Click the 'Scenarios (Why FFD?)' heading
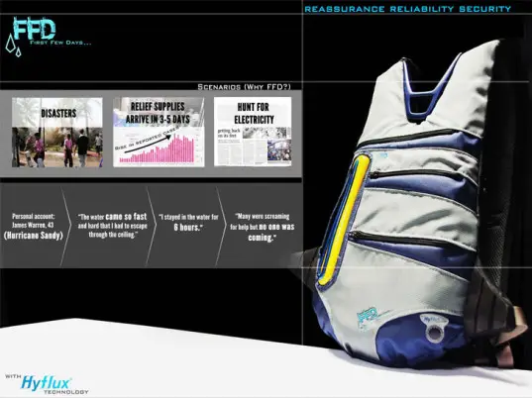532x398 pixels. tap(244, 87)
